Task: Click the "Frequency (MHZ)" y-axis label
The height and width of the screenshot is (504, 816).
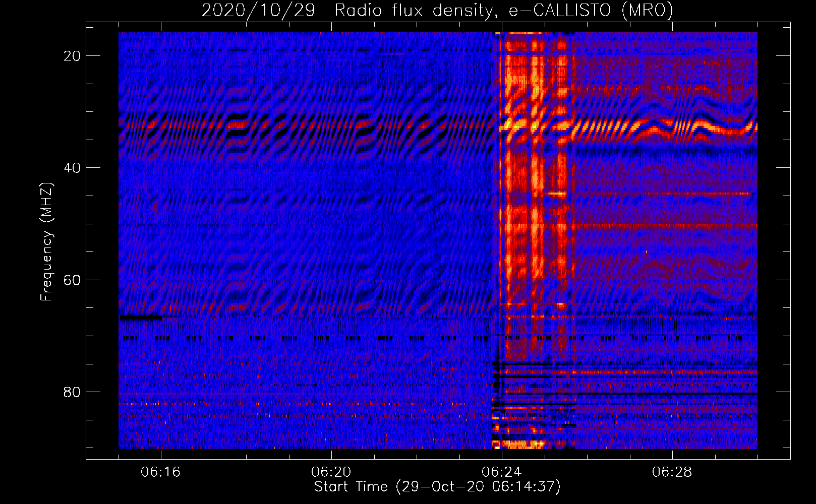Action: pyautogui.click(x=46, y=242)
